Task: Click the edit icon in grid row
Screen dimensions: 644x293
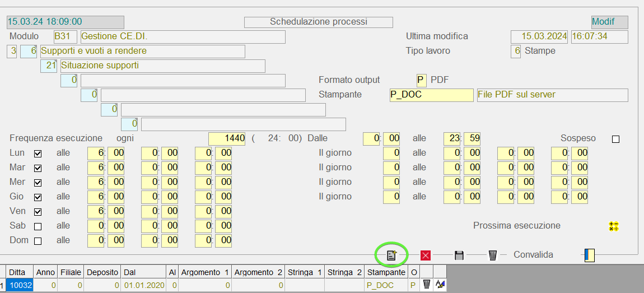Action: (440, 285)
